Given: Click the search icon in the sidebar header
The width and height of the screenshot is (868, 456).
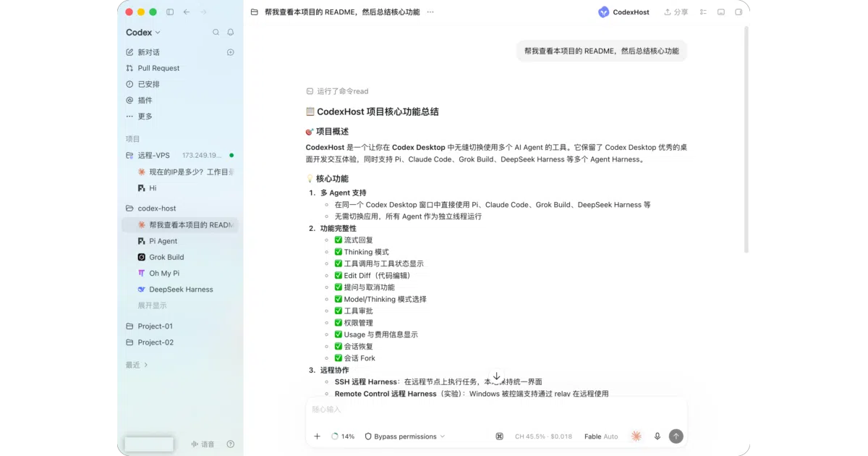Looking at the screenshot, I should 216,33.
